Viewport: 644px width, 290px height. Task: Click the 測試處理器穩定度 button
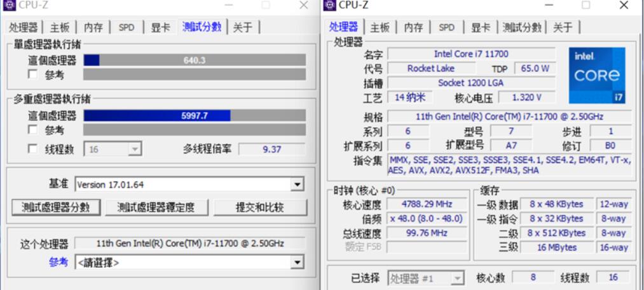[156, 207]
